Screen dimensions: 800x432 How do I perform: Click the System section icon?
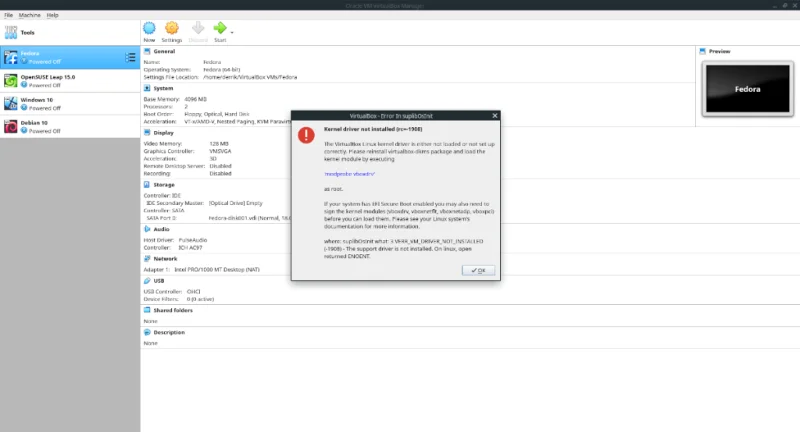pyautogui.click(x=147, y=88)
